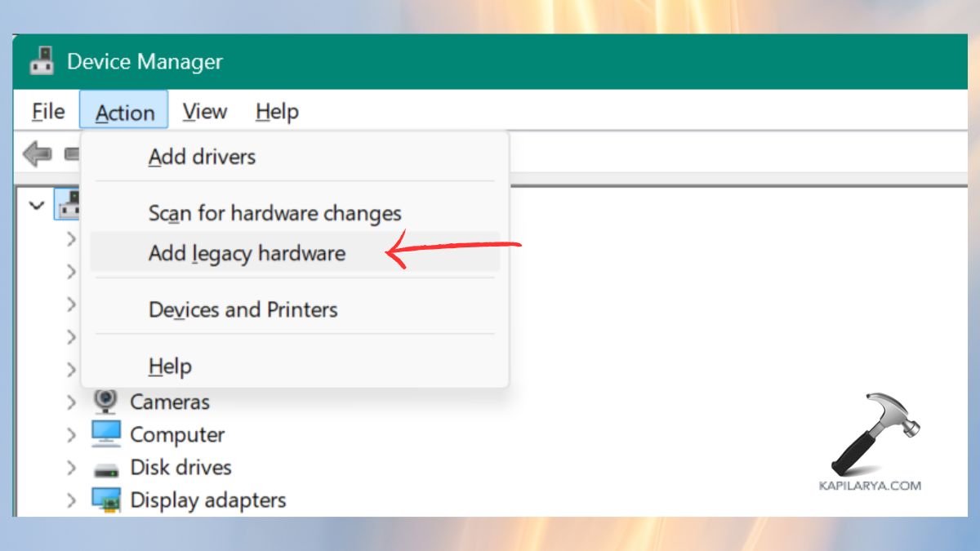Choose Devices and Printers menu entry
980x551 pixels.
pyautogui.click(x=243, y=309)
